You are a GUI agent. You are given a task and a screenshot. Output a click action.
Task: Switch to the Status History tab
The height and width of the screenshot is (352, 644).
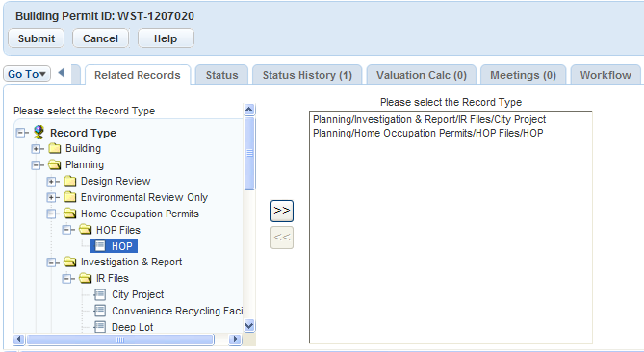307,75
